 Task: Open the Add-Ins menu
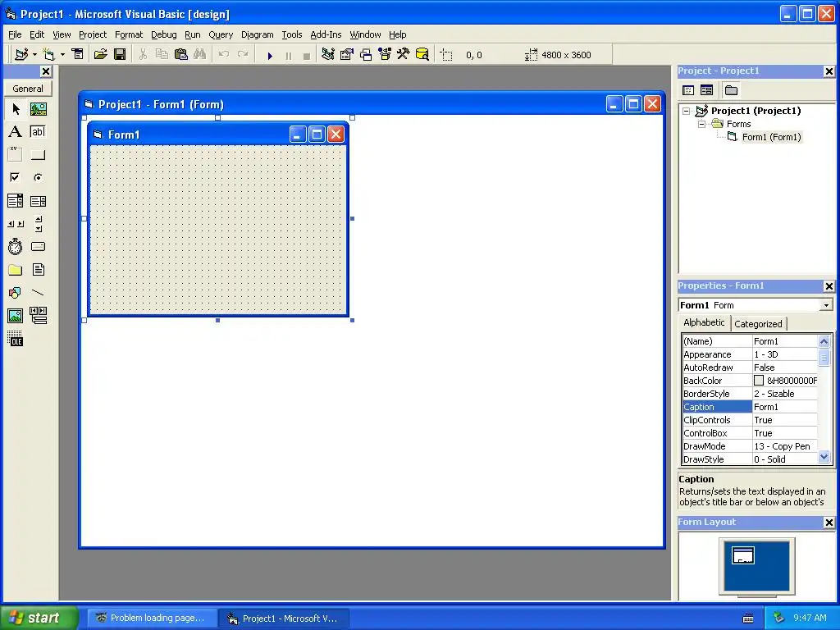(x=326, y=34)
